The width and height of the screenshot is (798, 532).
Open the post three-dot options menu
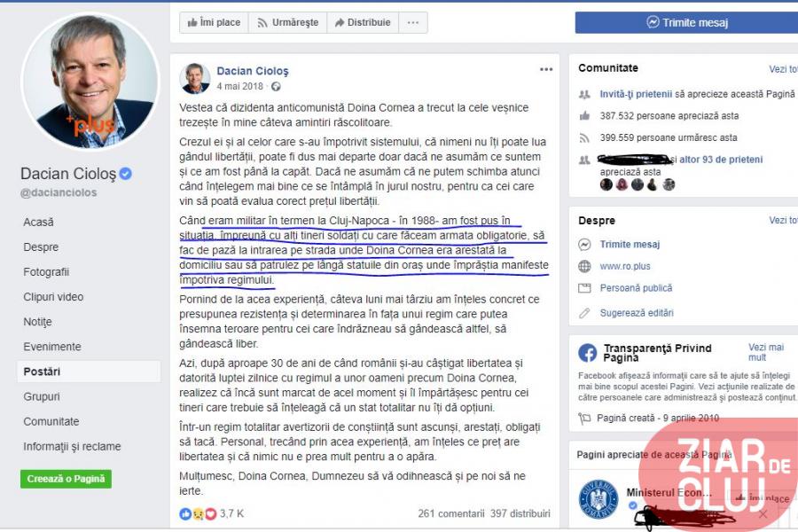click(x=546, y=69)
